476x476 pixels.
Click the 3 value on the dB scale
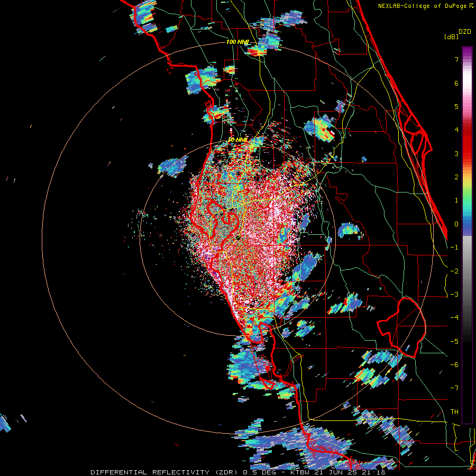coord(456,153)
